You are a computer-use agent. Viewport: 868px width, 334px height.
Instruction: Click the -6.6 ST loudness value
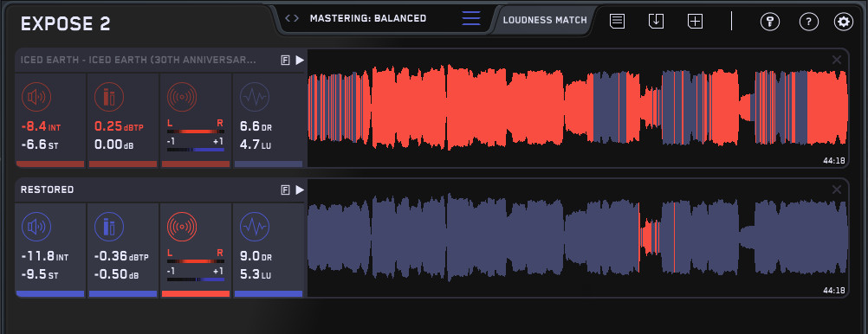(x=39, y=145)
